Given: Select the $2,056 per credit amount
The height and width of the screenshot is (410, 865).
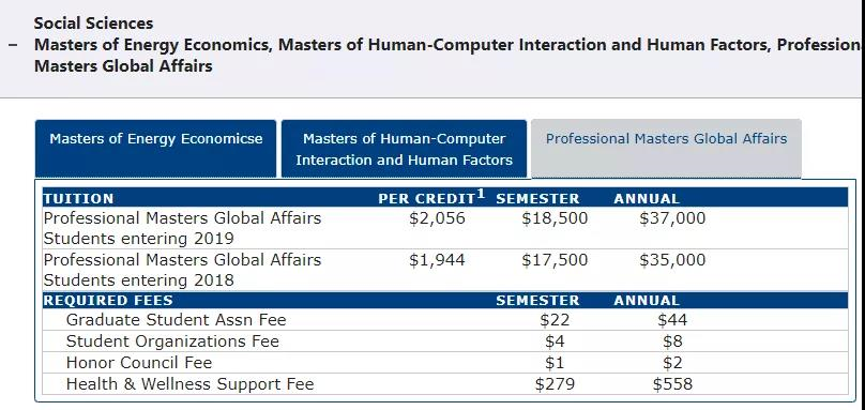Looking at the screenshot, I should pos(437,218).
